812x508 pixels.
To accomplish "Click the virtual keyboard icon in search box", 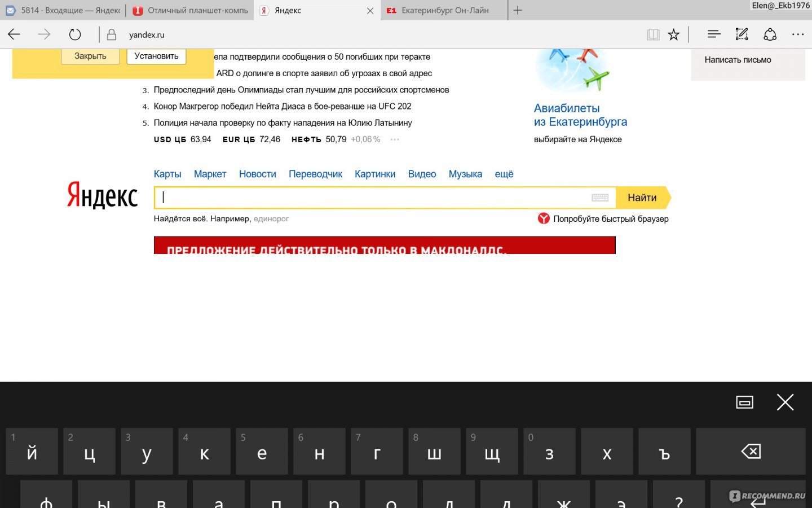I will point(600,198).
